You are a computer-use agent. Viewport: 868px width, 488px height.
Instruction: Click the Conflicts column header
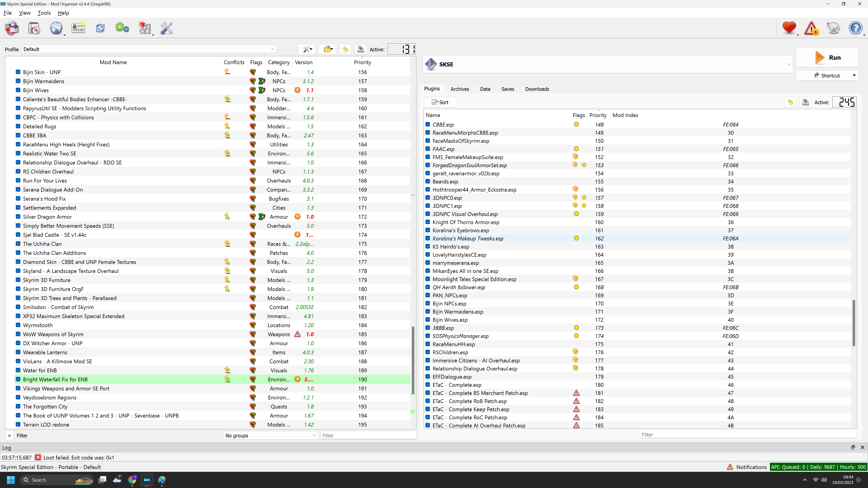coord(234,62)
